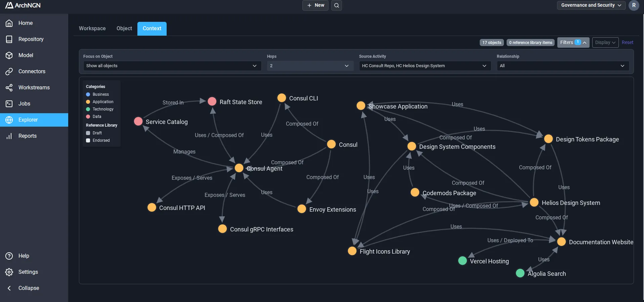Toggle the Business category in legend
This screenshot has height=302, width=644.
(97, 94)
